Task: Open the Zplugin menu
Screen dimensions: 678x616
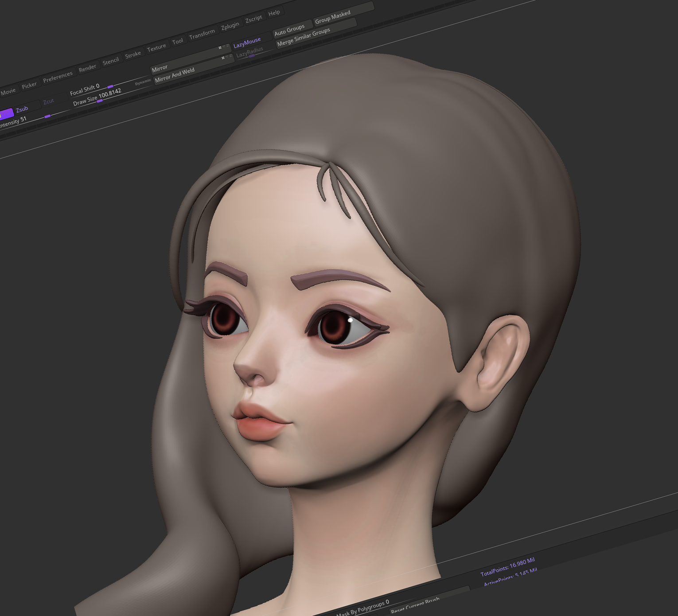Action: coord(230,26)
